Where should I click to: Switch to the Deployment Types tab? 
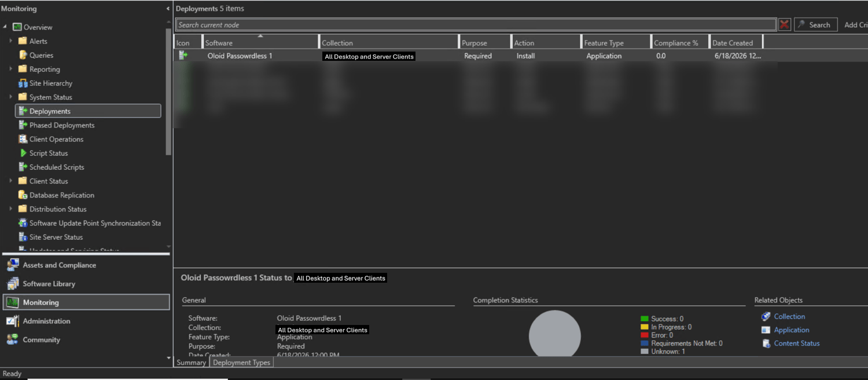coord(241,363)
